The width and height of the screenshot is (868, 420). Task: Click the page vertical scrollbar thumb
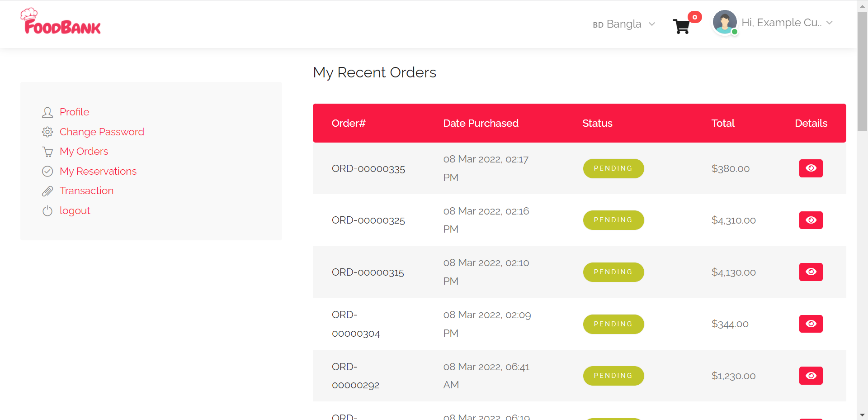(x=862, y=71)
